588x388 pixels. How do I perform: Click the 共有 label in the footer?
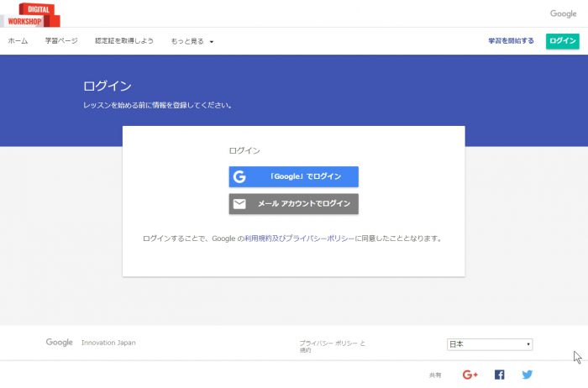[435, 375]
